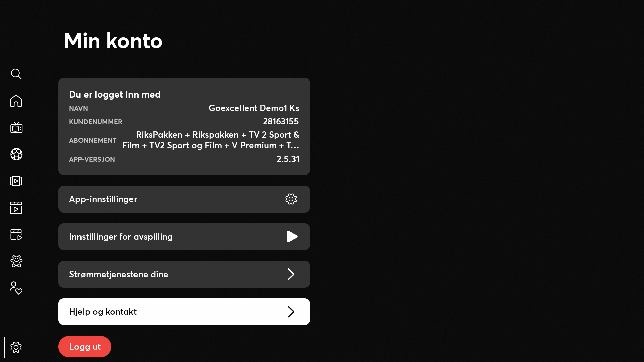
Task: Click the Logg ut button
Action: point(85,347)
